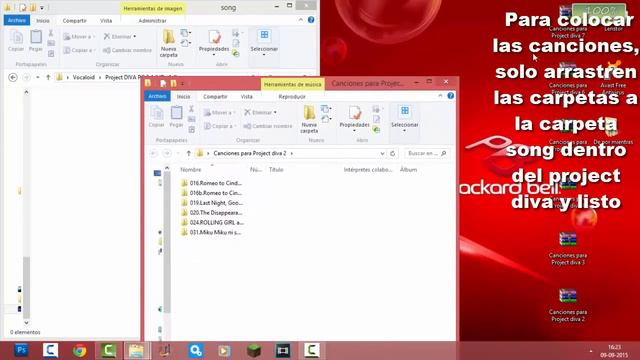This screenshot has width=640, height=360.
Task: Create Nueva carpeta in the front window
Action: [x=309, y=119]
